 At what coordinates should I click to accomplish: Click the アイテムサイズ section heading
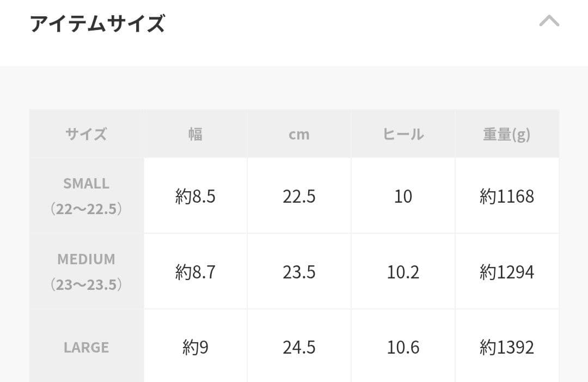[97, 24]
